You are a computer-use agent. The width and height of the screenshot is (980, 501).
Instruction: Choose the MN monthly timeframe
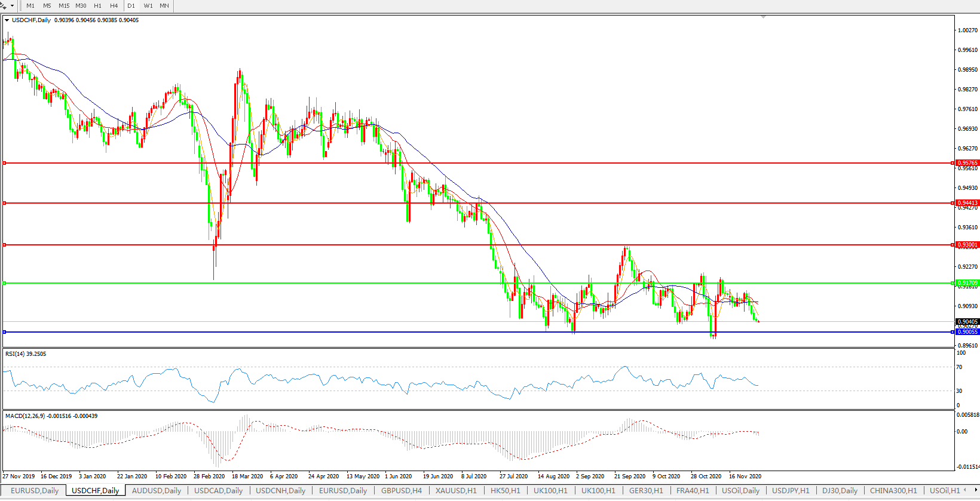pyautogui.click(x=164, y=6)
